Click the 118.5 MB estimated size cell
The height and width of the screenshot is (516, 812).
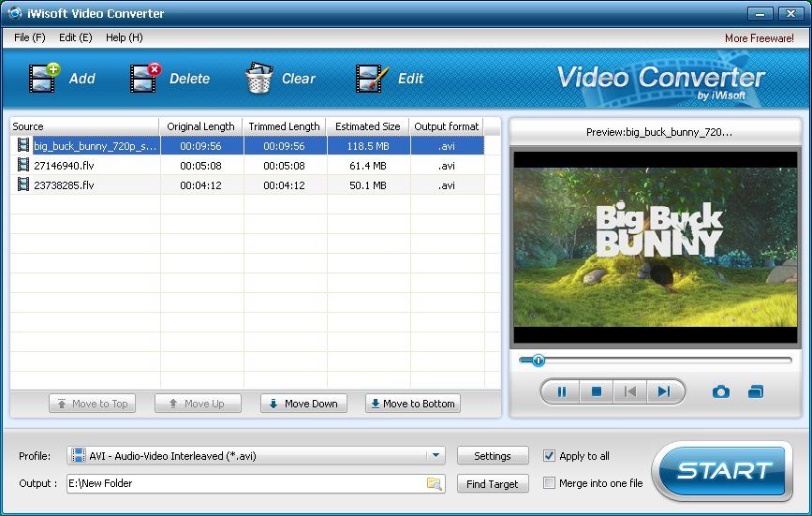pyautogui.click(x=368, y=146)
